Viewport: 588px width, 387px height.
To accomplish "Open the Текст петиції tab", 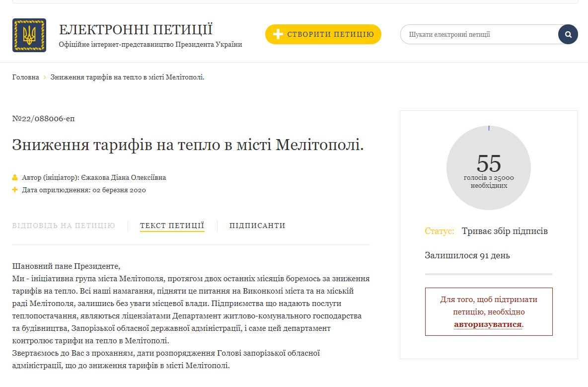I will 172,226.
